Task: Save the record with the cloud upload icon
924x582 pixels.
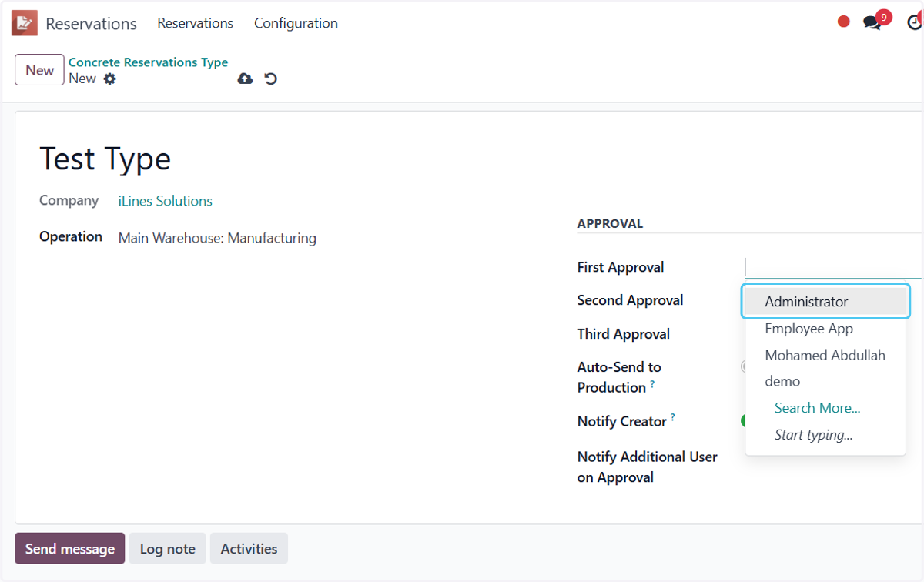Action: [245, 79]
